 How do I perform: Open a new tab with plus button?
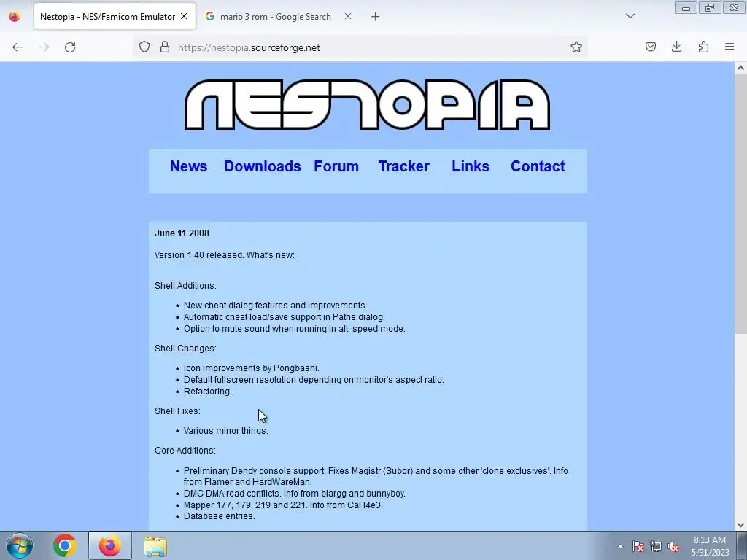[376, 17]
